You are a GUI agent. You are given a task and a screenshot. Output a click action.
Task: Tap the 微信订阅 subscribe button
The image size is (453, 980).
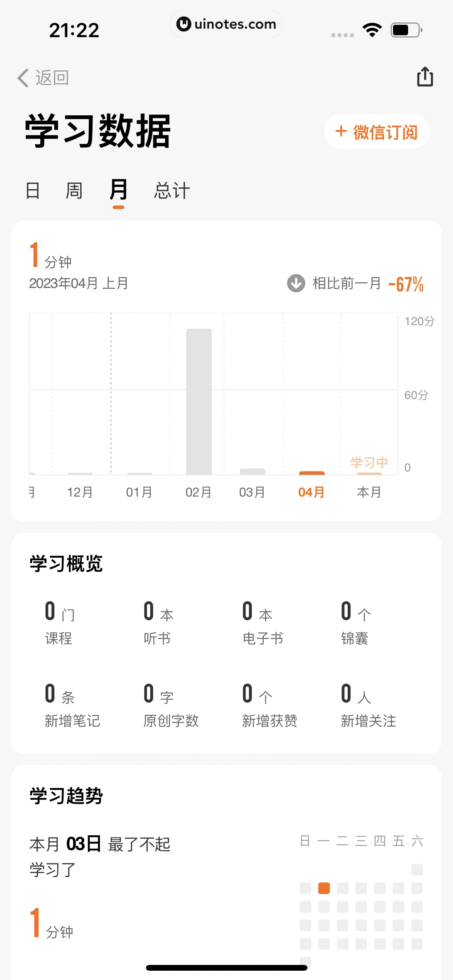click(x=377, y=131)
